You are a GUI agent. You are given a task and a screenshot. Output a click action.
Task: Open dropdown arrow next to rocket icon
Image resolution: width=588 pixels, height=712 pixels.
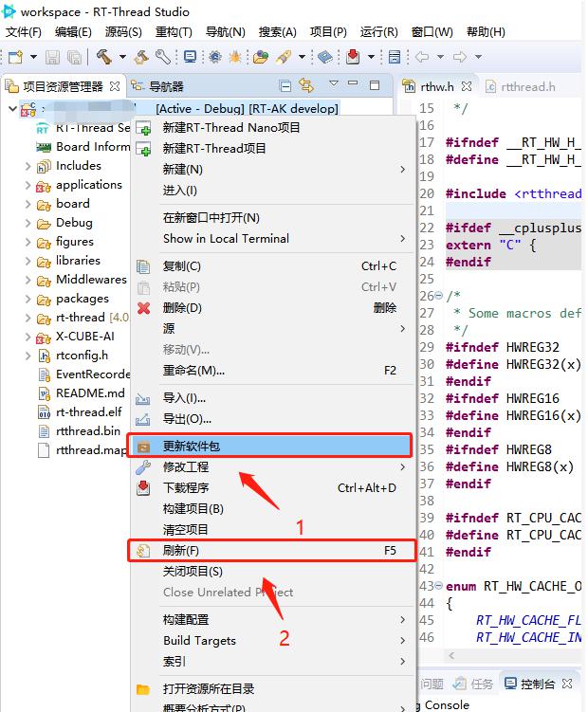[302, 57]
